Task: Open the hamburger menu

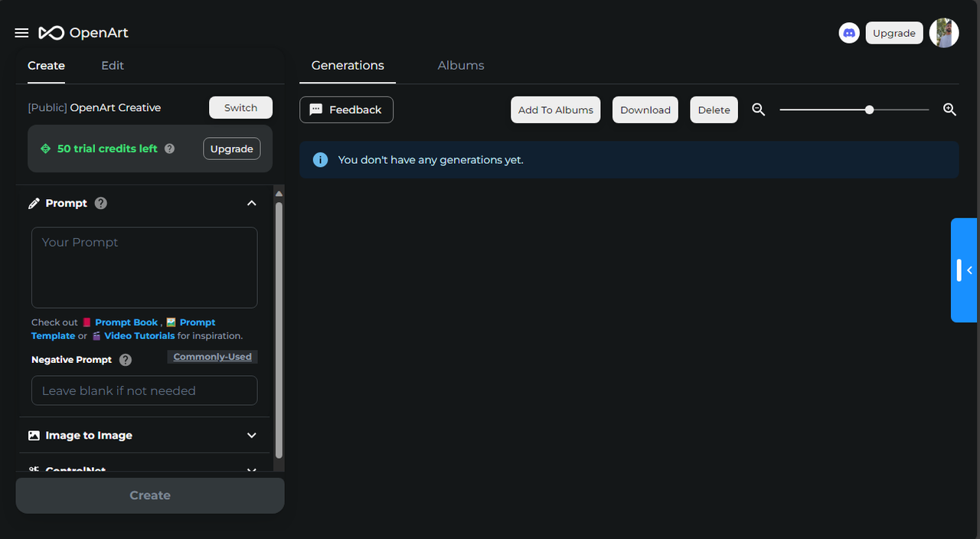Action: pyautogui.click(x=21, y=33)
